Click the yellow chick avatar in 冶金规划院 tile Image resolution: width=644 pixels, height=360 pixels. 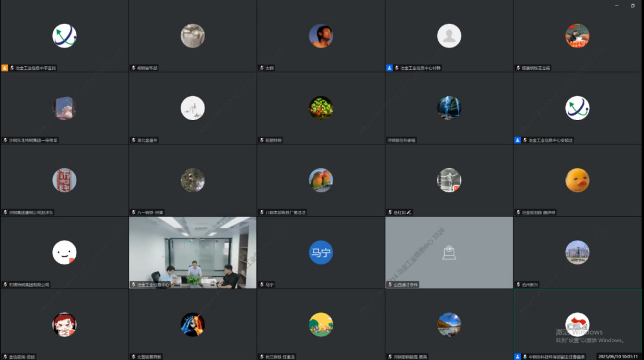577,180
